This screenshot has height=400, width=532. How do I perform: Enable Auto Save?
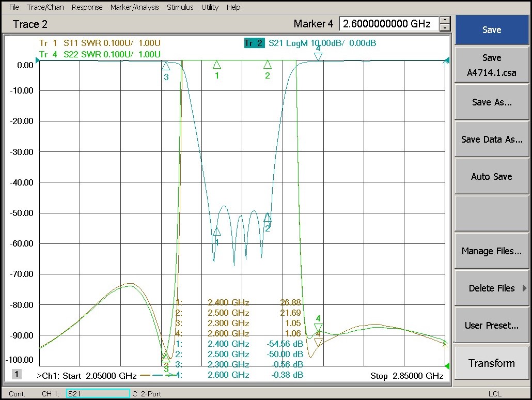tap(491, 176)
